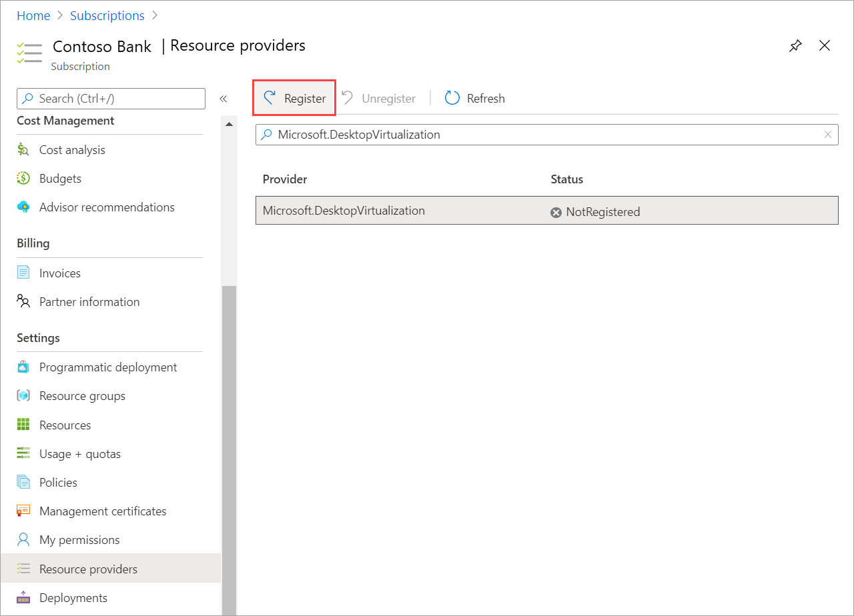Click the provider filter search box

coord(547,135)
